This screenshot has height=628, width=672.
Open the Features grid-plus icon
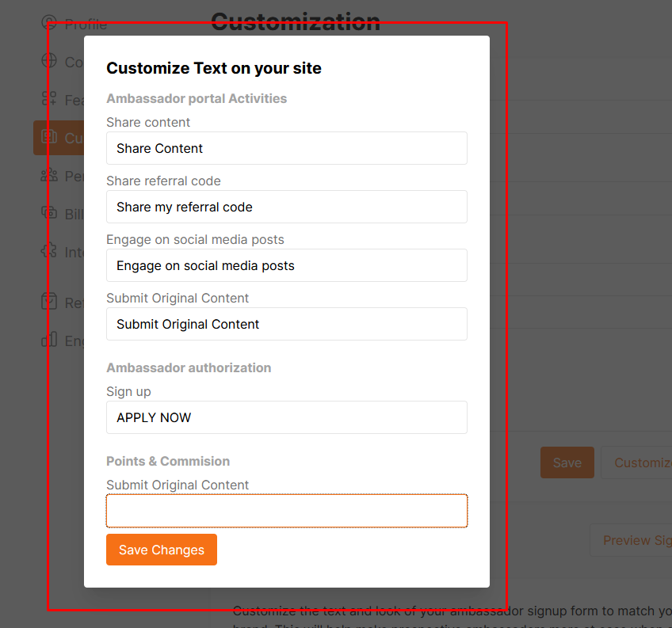pyautogui.click(x=49, y=98)
